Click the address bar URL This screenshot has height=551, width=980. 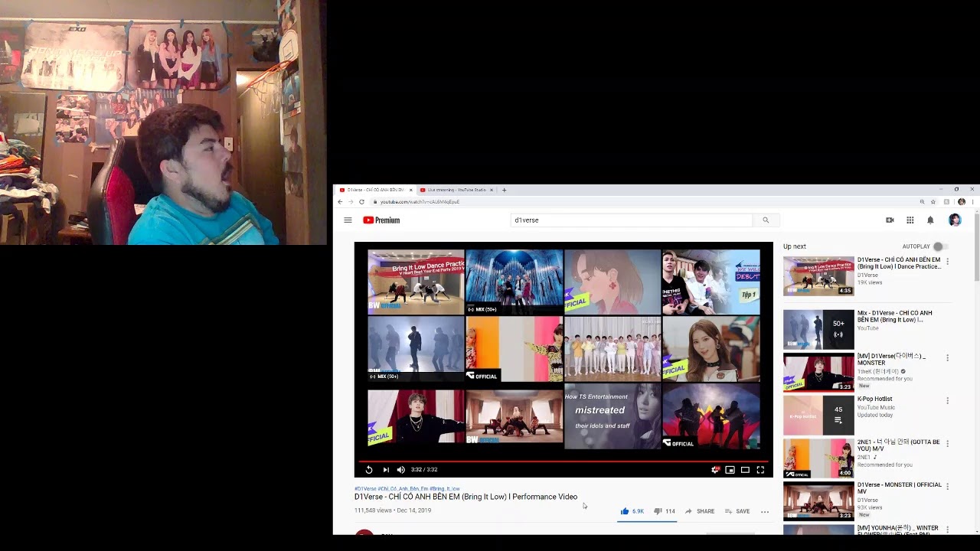pos(420,202)
